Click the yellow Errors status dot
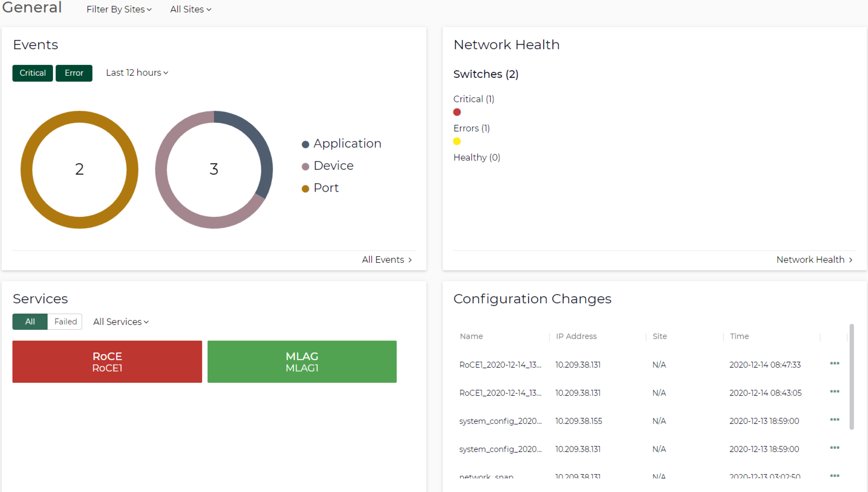 coord(457,141)
